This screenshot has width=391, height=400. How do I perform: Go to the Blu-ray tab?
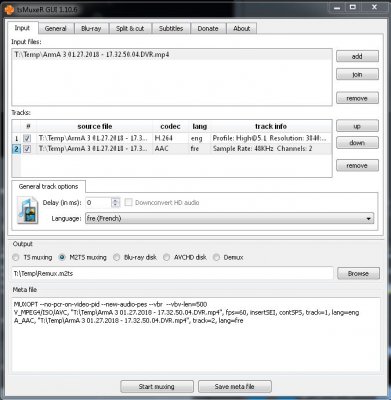point(91,28)
